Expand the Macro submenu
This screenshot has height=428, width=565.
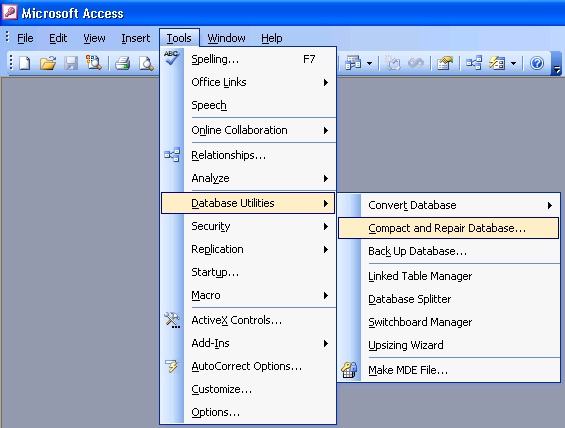[248, 295]
